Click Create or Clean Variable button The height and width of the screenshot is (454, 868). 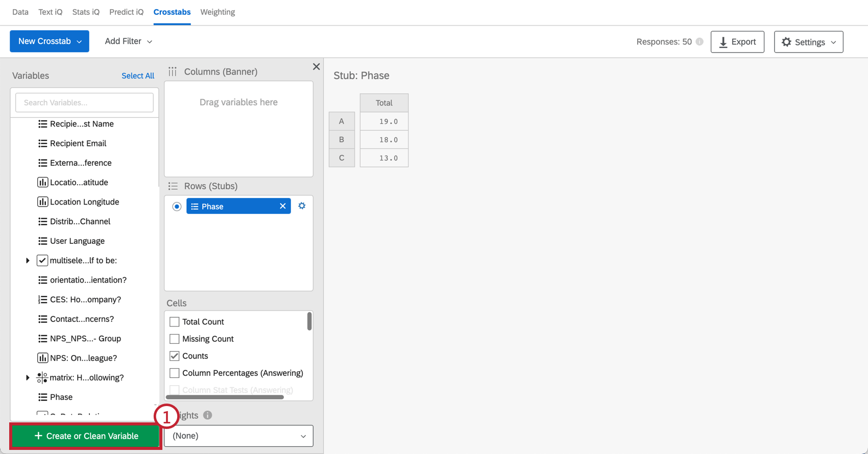[86, 436]
